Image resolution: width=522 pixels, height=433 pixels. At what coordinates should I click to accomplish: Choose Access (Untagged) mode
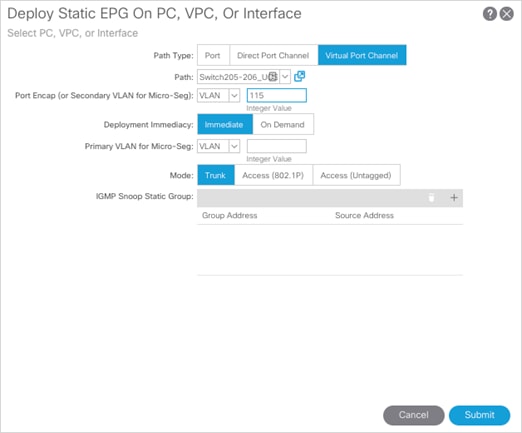pyautogui.click(x=356, y=175)
